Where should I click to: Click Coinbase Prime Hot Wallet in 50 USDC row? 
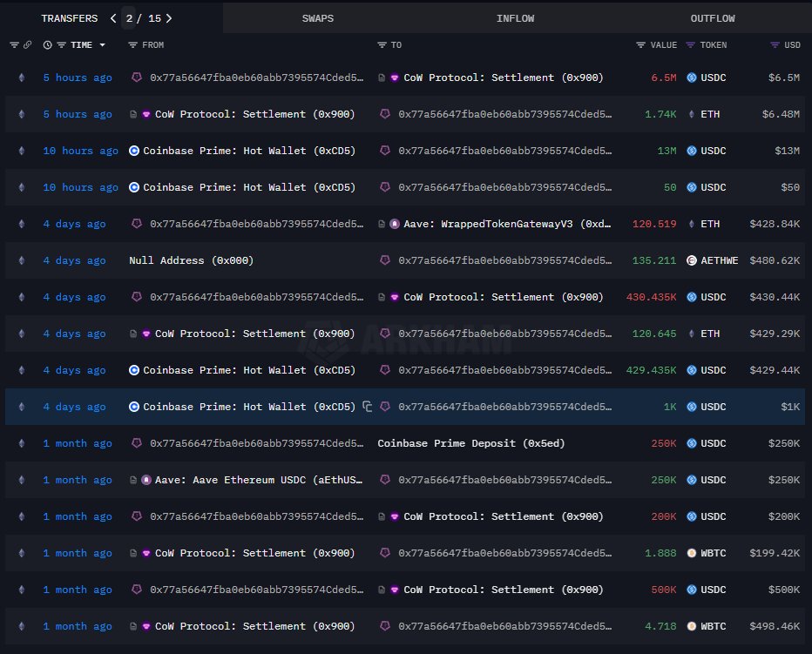pos(249,187)
